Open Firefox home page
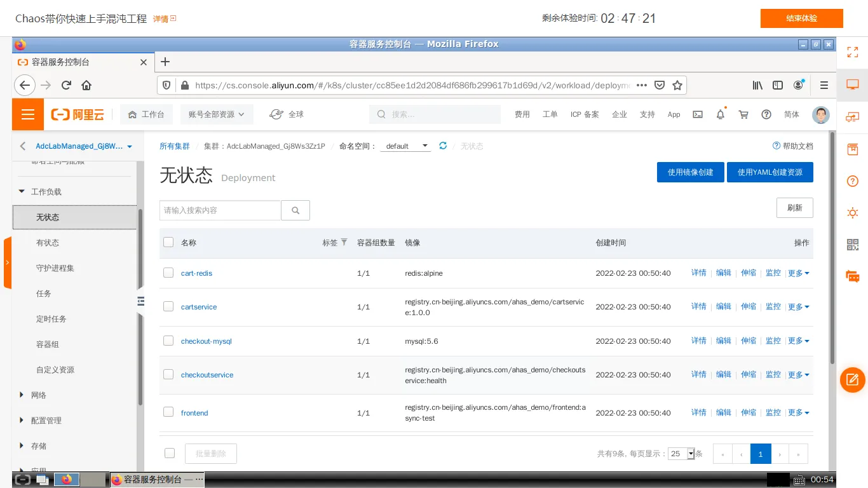The image size is (868, 488). (86, 85)
